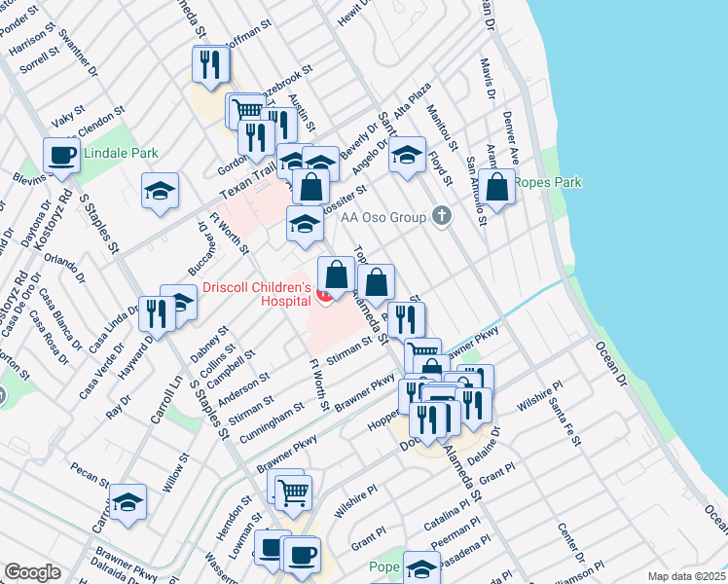Click the Driscoll Children's Hospital label

257,294
